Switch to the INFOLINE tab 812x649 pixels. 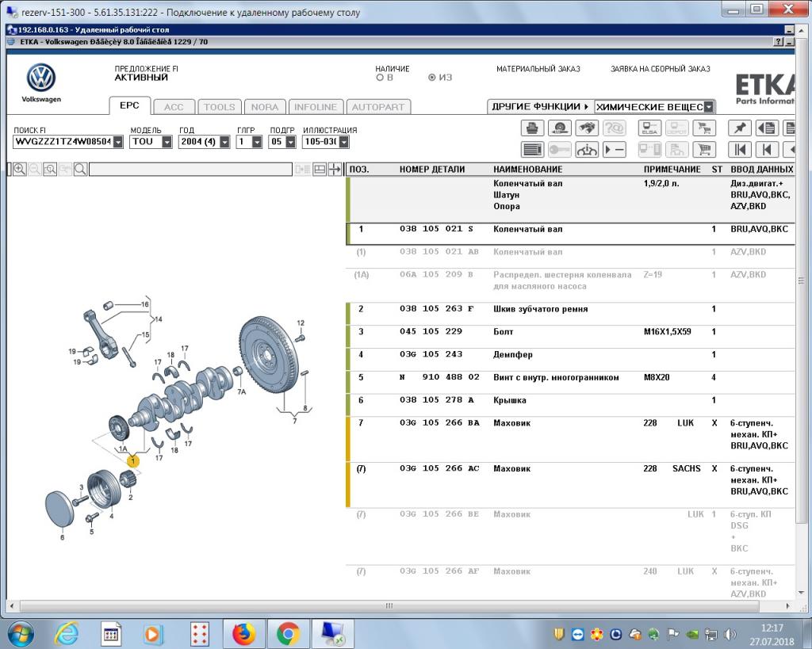click(316, 107)
